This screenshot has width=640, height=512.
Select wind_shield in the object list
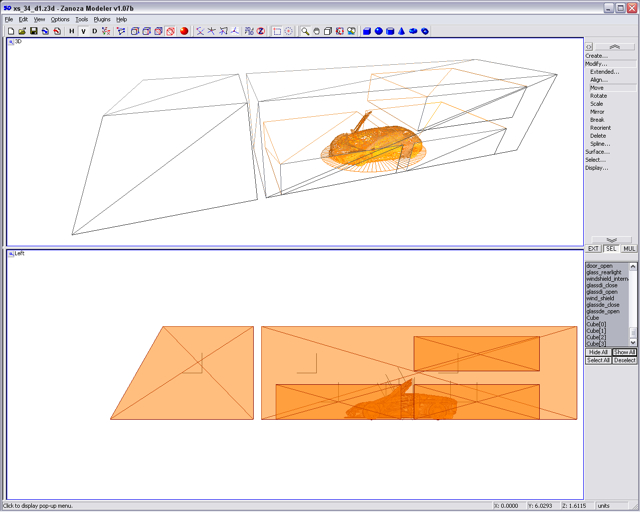tap(601, 298)
